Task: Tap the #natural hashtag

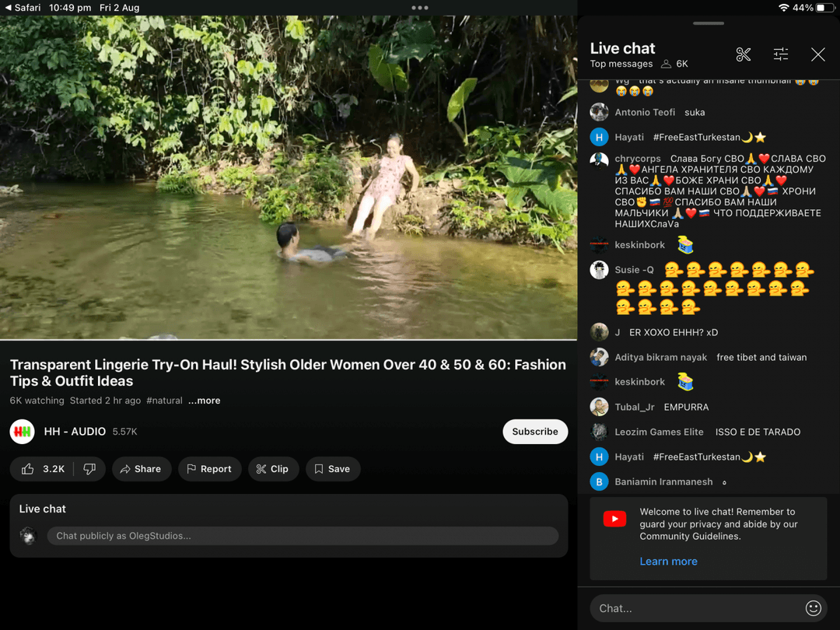Action: (x=163, y=401)
